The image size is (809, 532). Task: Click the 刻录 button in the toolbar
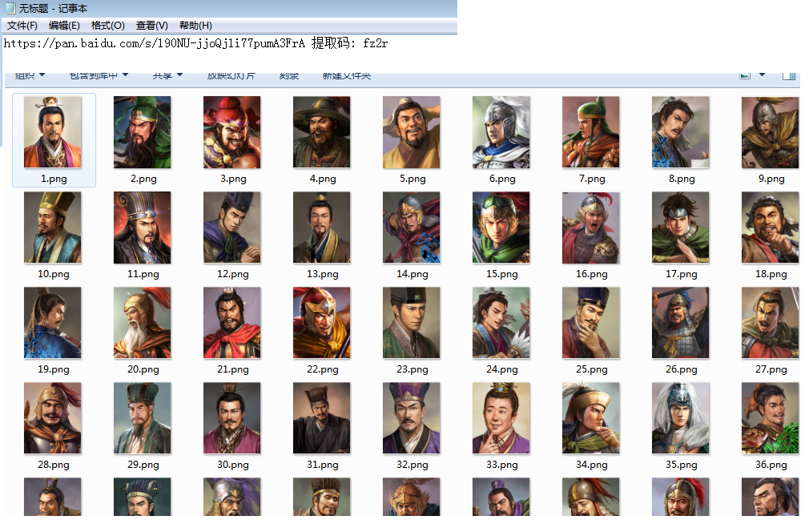(x=288, y=75)
